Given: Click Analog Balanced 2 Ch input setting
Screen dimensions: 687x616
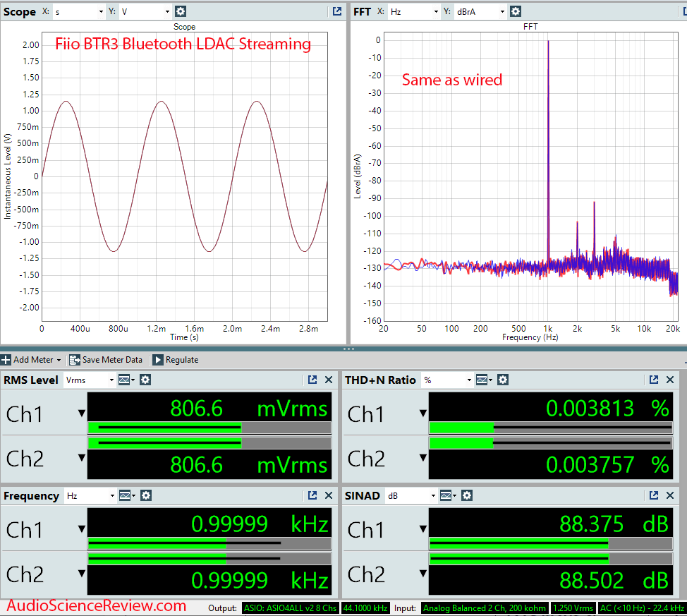Looking at the screenshot, I should point(484,608).
